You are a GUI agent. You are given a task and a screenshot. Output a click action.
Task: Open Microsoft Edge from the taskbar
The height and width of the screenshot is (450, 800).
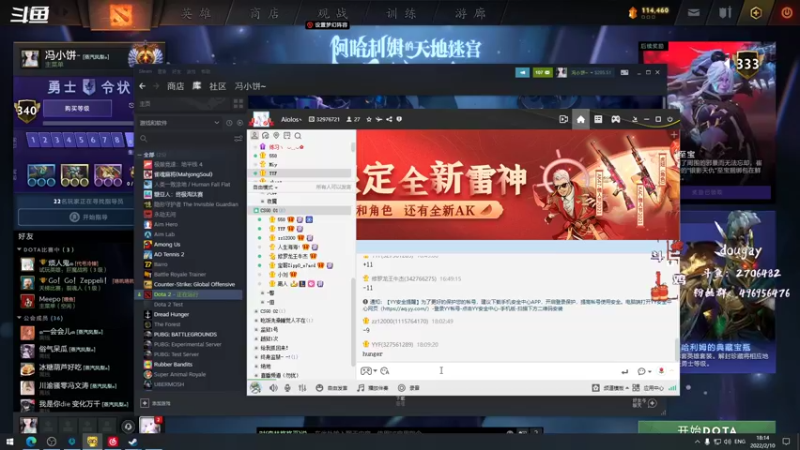[31, 441]
